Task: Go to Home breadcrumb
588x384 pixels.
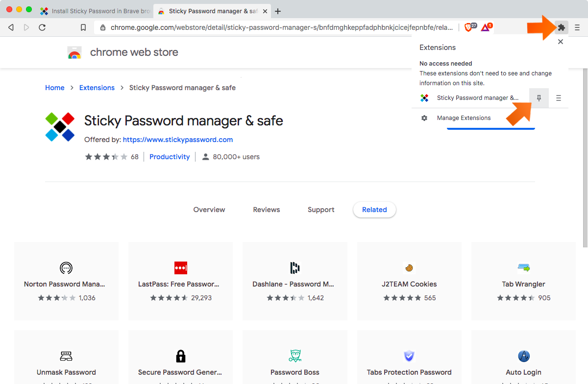Action: 55,88
